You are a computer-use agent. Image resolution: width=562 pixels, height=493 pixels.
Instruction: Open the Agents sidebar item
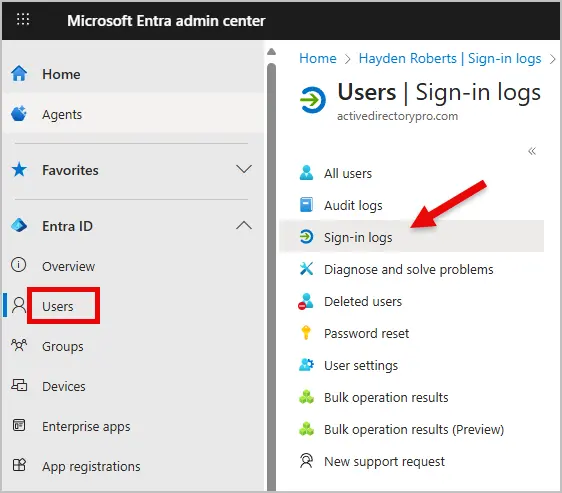[133, 114]
